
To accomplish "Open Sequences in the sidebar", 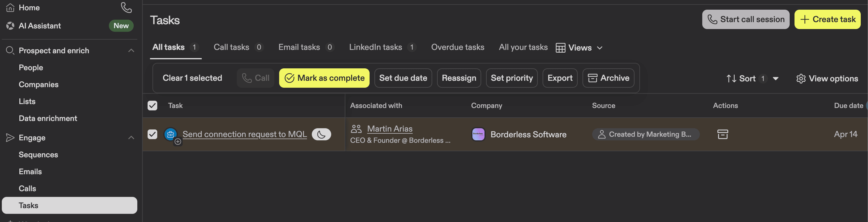I will pyautogui.click(x=38, y=155).
